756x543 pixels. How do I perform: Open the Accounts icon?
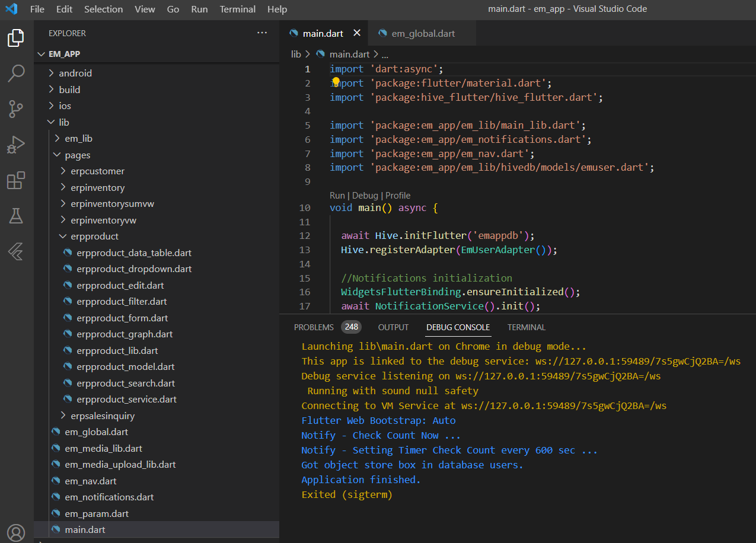click(16, 532)
